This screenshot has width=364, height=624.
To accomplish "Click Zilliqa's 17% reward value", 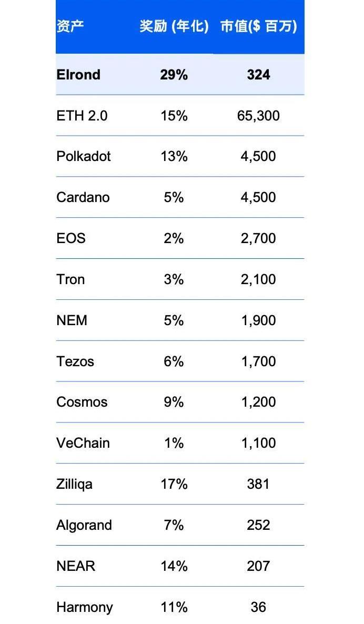I will click(x=174, y=484).
